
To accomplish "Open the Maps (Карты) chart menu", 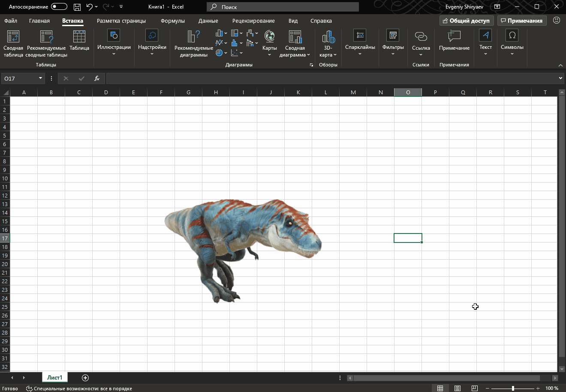I will (x=269, y=43).
